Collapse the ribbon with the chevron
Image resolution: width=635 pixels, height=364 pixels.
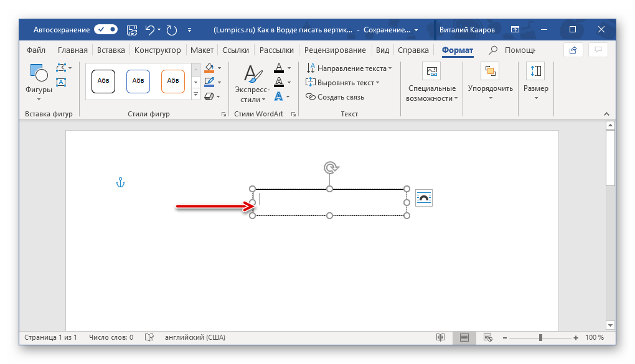point(606,114)
